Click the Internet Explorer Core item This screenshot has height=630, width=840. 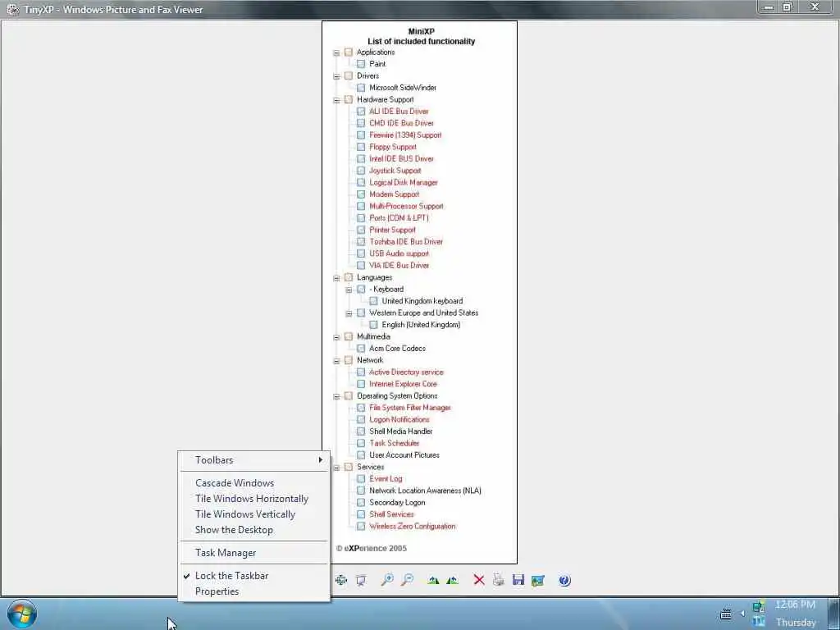tap(403, 384)
